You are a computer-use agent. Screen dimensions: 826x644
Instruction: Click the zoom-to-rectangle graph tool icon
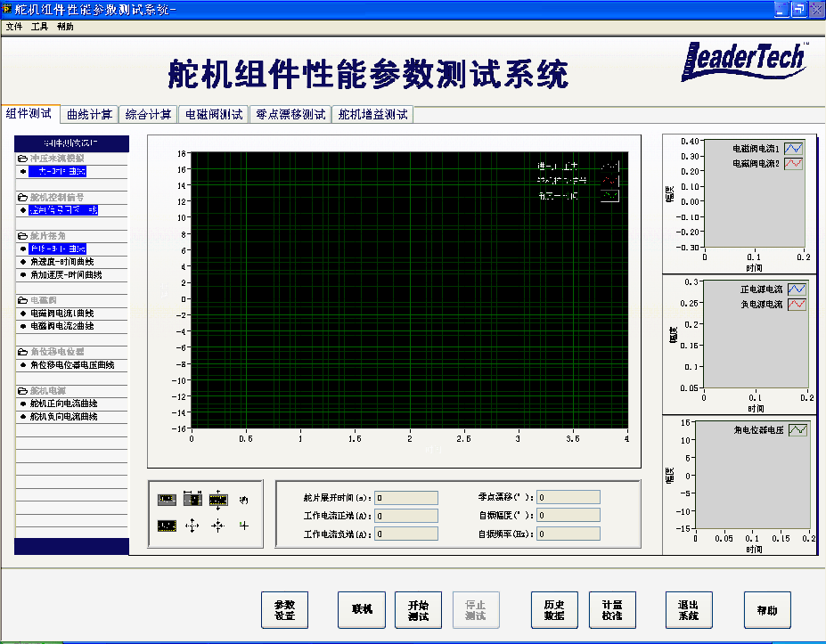coord(167,500)
